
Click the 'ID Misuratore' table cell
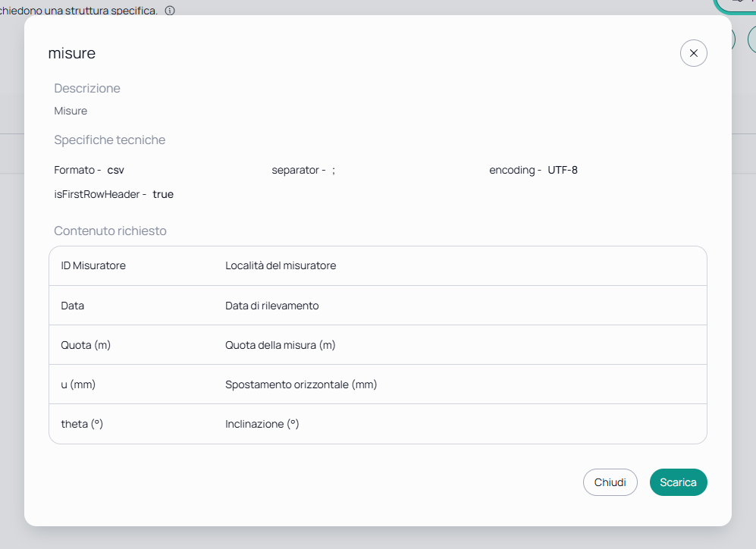[93, 265]
